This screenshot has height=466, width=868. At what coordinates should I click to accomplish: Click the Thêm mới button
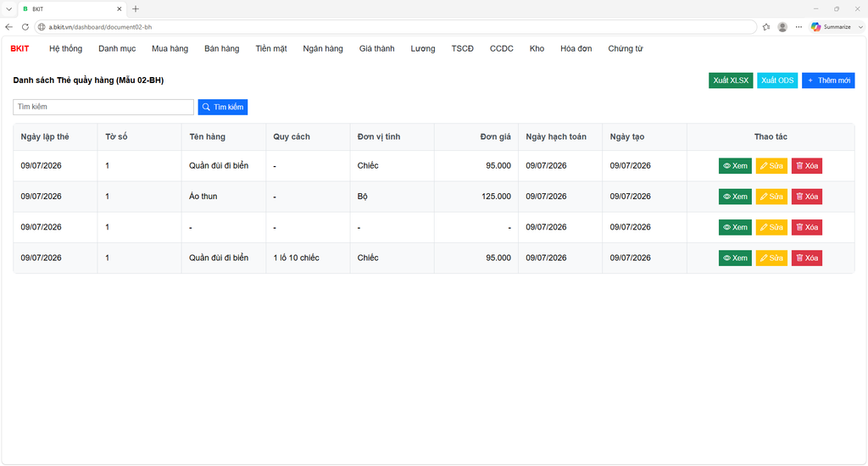pyautogui.click(x=828, y=80)
